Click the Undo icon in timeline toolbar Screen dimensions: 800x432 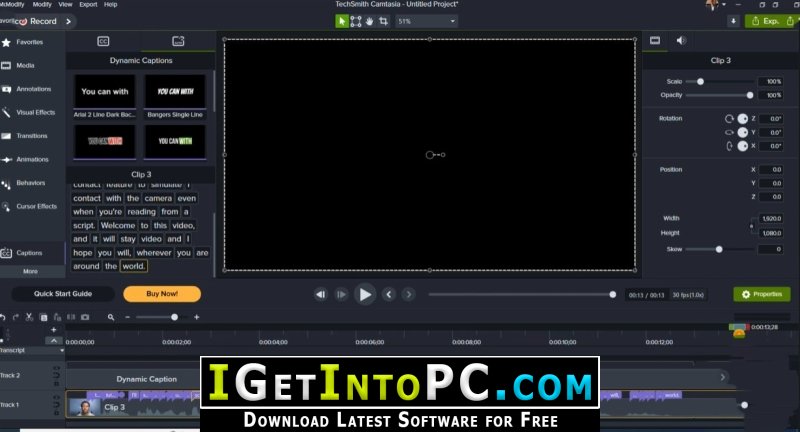[3, 317]
